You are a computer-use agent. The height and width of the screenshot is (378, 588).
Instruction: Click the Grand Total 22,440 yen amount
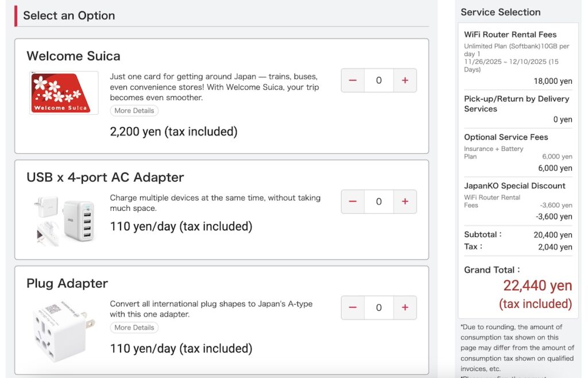[x=537, y=286]
